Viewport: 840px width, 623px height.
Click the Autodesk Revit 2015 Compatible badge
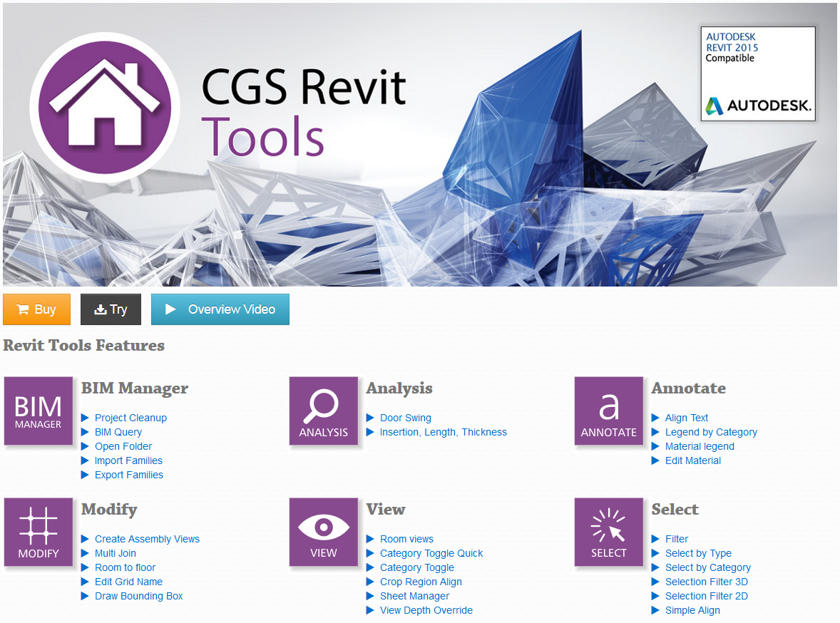(757, 73)
